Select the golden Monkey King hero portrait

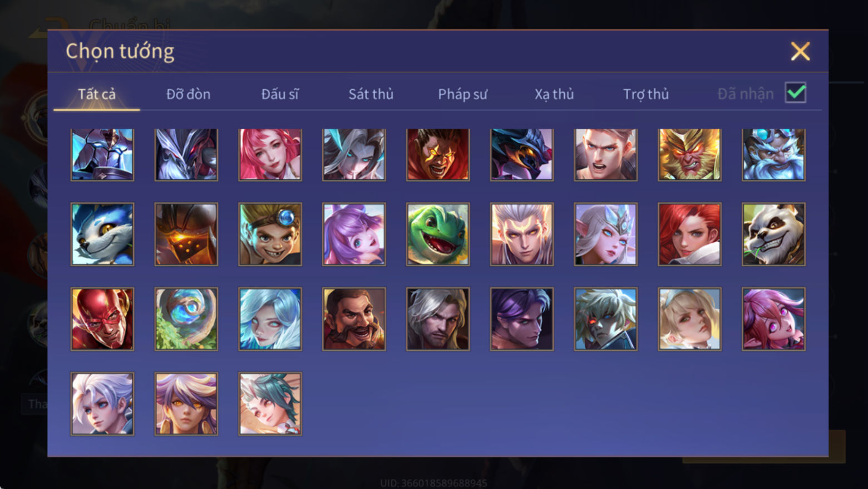point(689,155)
